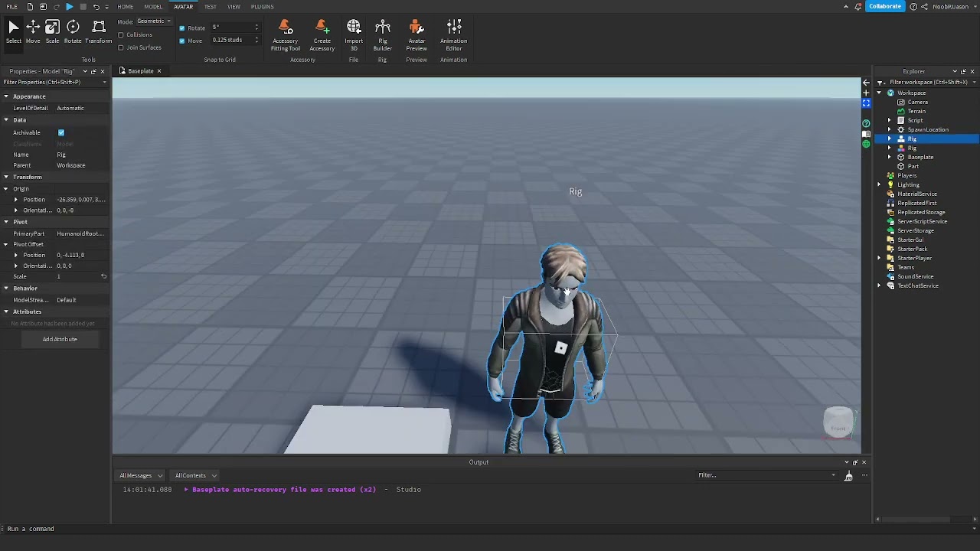Viewport: 980px width, 551px height.
Task: Click the green globe icon beside the viewport
Action: [x=866, y=143]
